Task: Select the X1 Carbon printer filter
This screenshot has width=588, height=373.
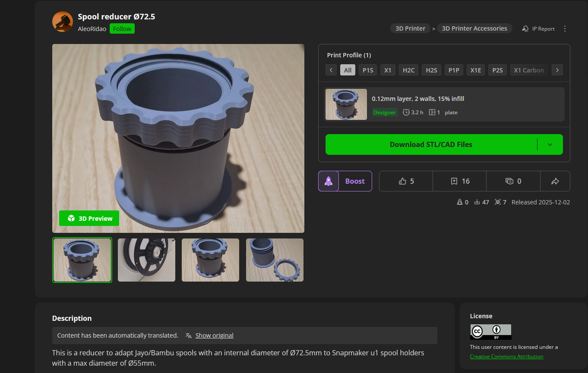Action: [529, 70]
